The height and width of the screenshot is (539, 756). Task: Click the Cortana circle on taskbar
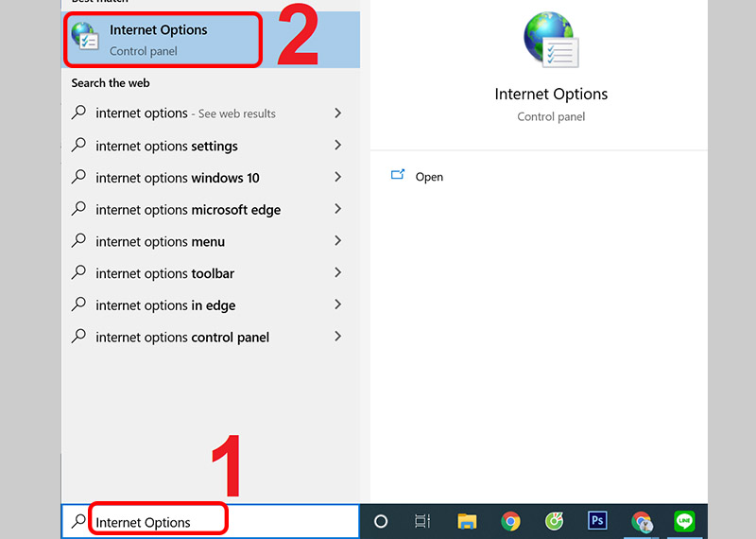point(381,521)
